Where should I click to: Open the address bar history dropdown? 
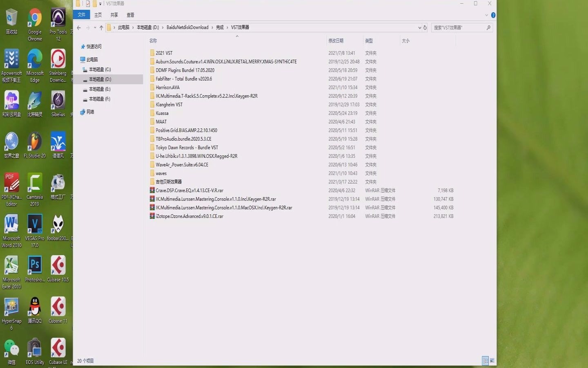(419, 27)
